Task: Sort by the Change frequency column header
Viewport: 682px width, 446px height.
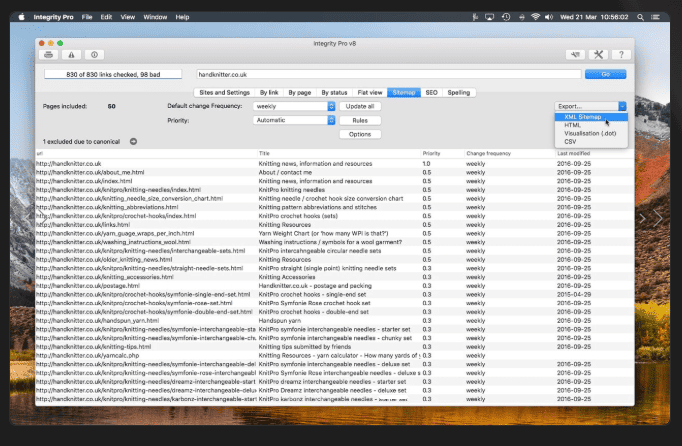Action: tap(510, 154)
